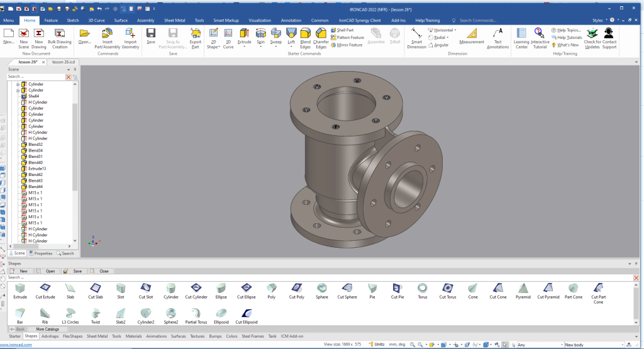Screen dimensions: 644x349
Task: Pick the Torus shape from catalog
Action: pos(423,289)
